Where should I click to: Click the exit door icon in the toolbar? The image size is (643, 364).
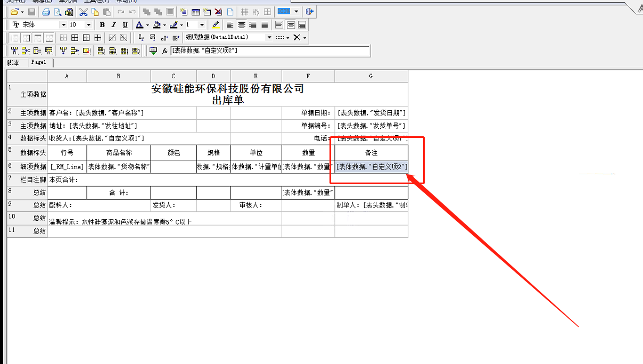point(309,12)
